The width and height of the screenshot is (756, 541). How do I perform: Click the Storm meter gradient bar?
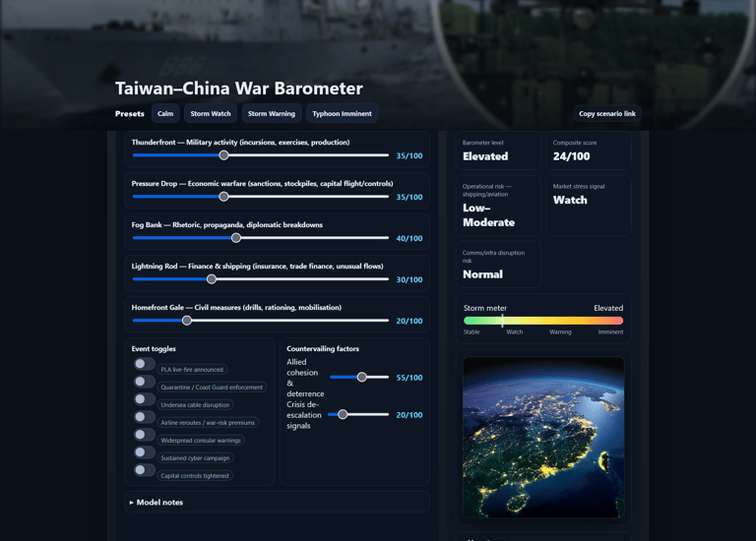click(x=543, y=321)
